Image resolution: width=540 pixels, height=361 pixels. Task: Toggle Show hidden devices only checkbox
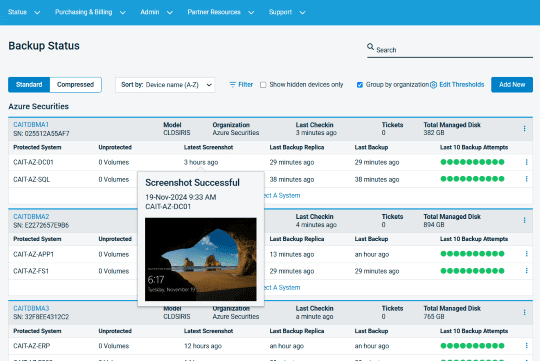pyautogui.click(x=263, y=85)
